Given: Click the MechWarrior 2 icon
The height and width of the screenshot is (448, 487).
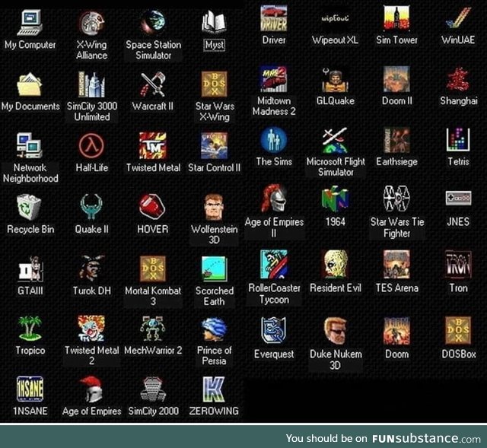Looking at the screenshot, I should click(x=152, y=329).
